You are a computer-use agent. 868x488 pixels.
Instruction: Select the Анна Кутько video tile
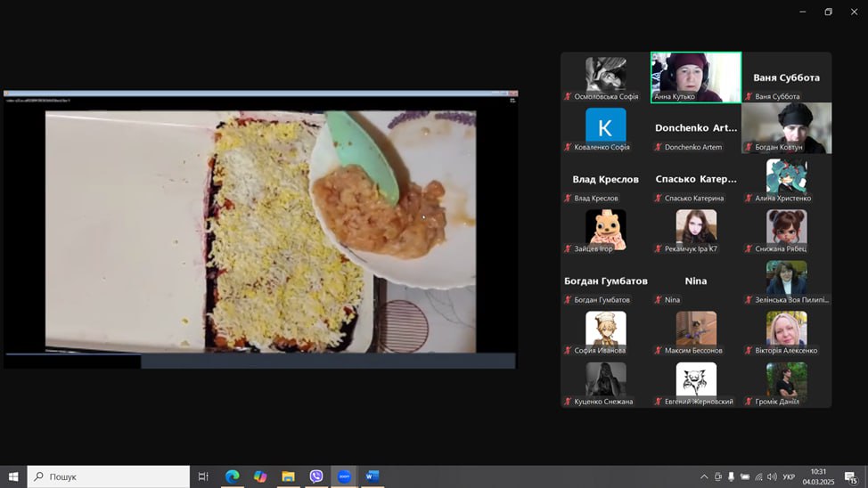696,77
